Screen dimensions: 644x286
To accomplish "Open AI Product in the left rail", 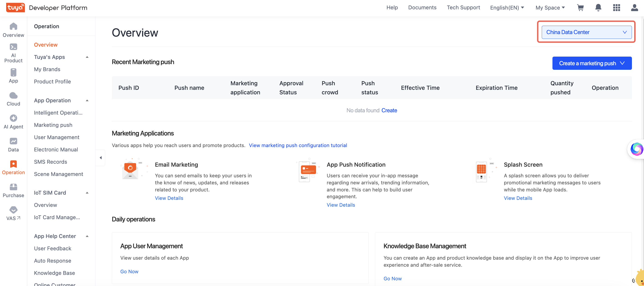I will point(13,53).
